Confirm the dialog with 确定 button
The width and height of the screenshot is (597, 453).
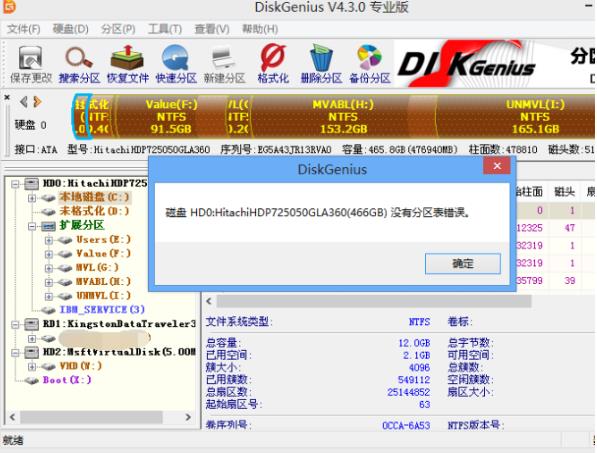(x=463, y=263)
